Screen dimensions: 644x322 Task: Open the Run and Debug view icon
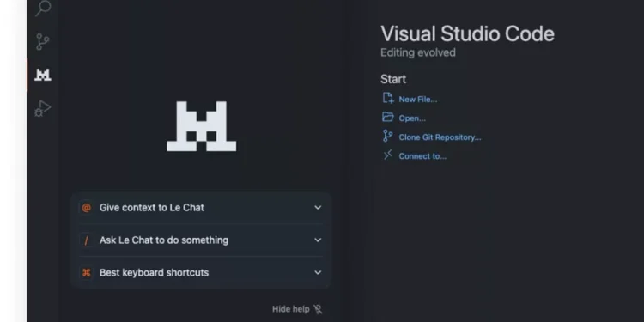pos(43,108)
